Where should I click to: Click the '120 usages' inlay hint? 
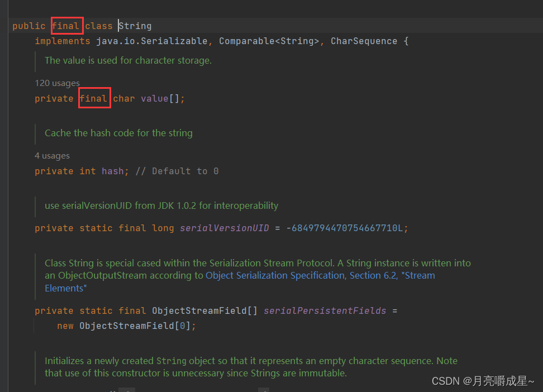57,83
